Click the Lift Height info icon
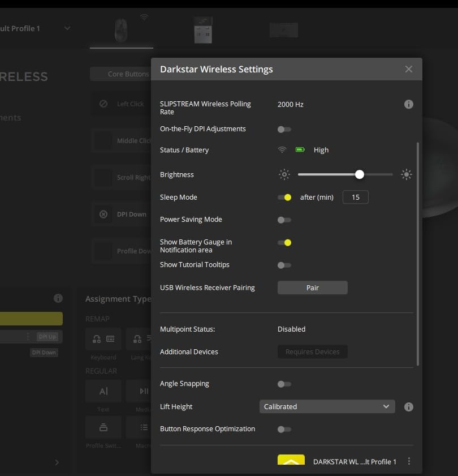Image resolution: width=458 pixels, height=476 pixels. click(x=409, y=407)
